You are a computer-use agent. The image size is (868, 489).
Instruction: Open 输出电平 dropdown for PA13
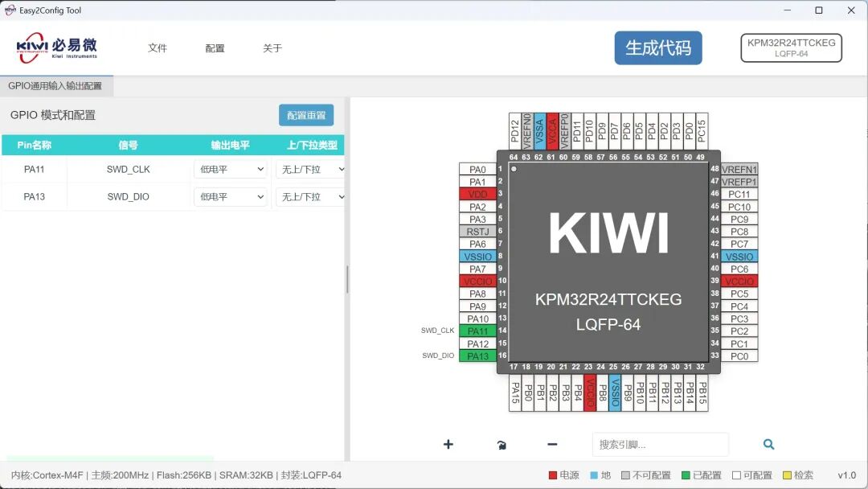231,196
